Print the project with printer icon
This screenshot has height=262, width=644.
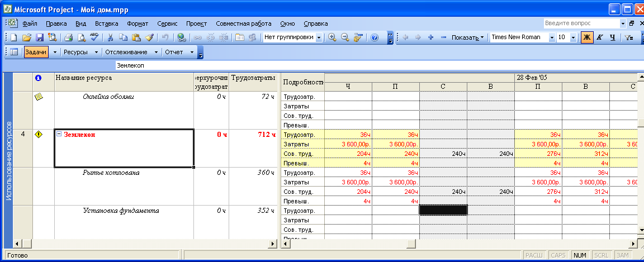click(69, 37)
